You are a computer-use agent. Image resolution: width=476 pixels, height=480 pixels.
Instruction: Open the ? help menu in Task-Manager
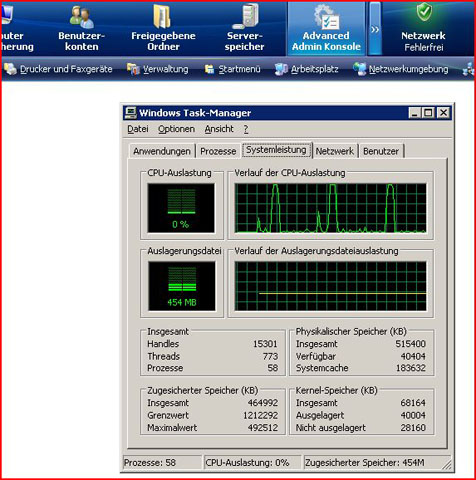(246, 129)
